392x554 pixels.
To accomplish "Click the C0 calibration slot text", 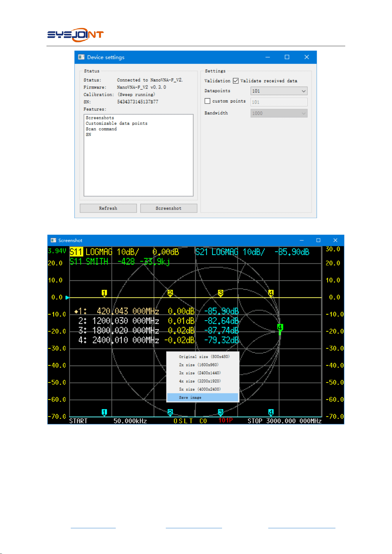I will 203,421.
